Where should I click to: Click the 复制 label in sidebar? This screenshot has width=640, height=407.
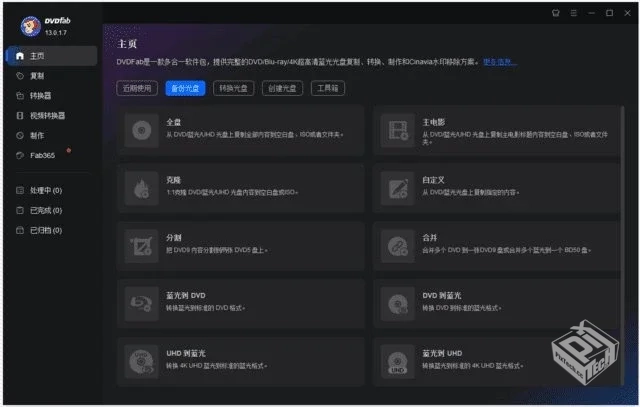coord(37,76)
